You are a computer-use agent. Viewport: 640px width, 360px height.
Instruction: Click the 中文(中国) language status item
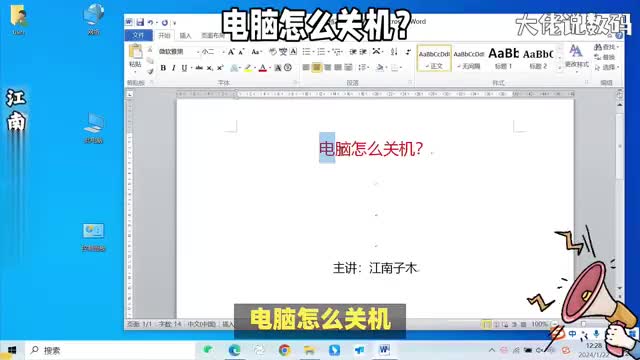[x=202, y=324]
